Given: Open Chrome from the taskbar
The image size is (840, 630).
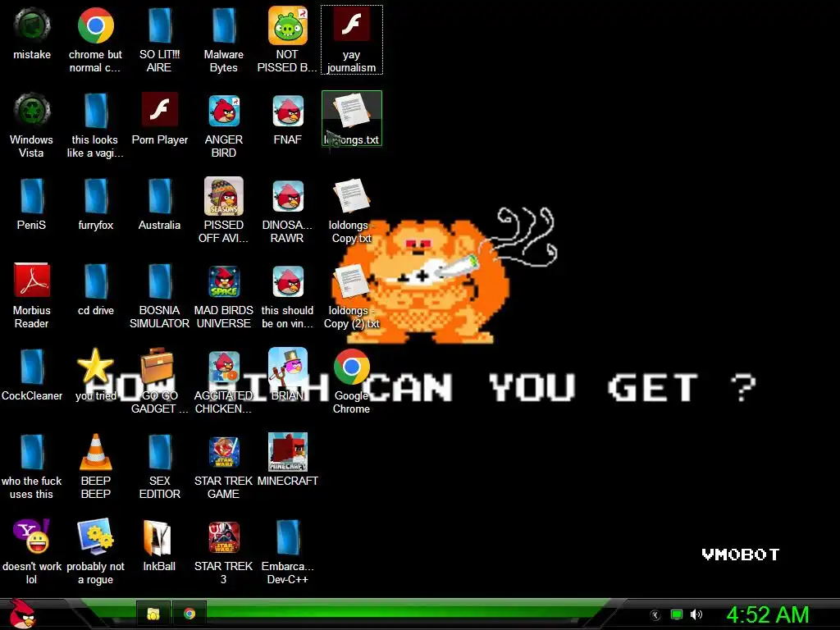Looking at the screenshot, I should click(189, 614).
